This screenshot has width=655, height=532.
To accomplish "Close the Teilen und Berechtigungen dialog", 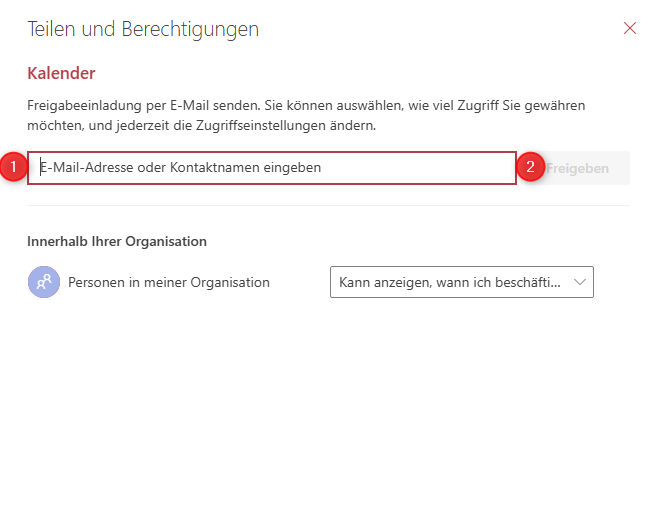I will click(x=630, y=28).
